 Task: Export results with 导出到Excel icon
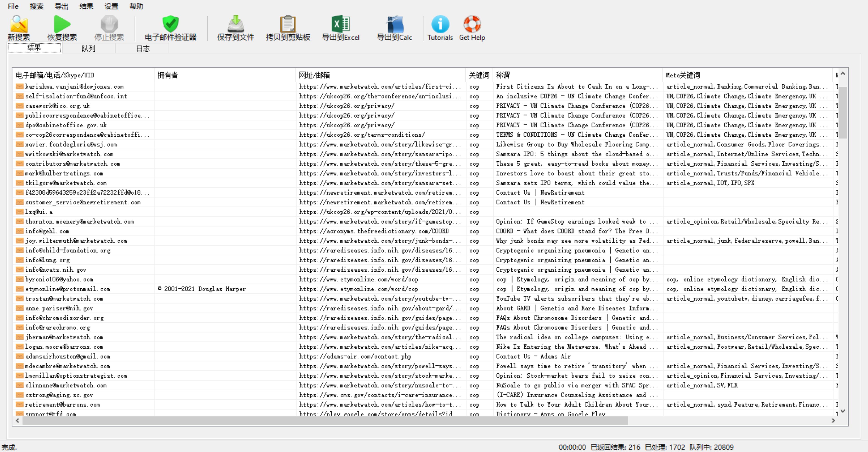(x=341, y=24)
